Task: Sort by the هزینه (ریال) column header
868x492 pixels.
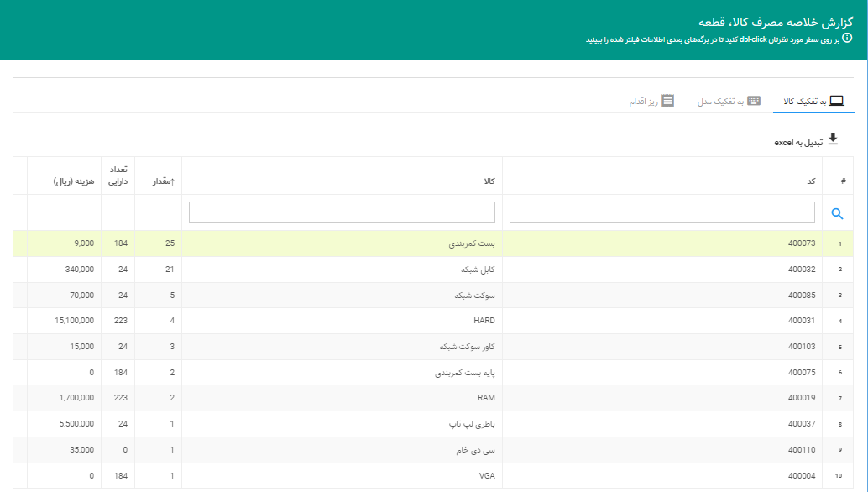Action: (x=74, y=181)
